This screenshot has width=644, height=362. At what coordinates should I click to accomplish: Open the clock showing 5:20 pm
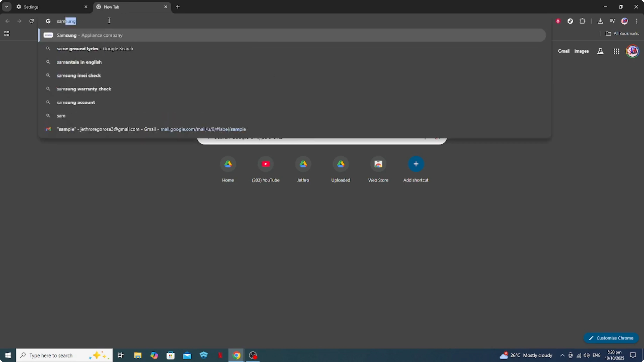pyautogui.click(x=614, y=355)
